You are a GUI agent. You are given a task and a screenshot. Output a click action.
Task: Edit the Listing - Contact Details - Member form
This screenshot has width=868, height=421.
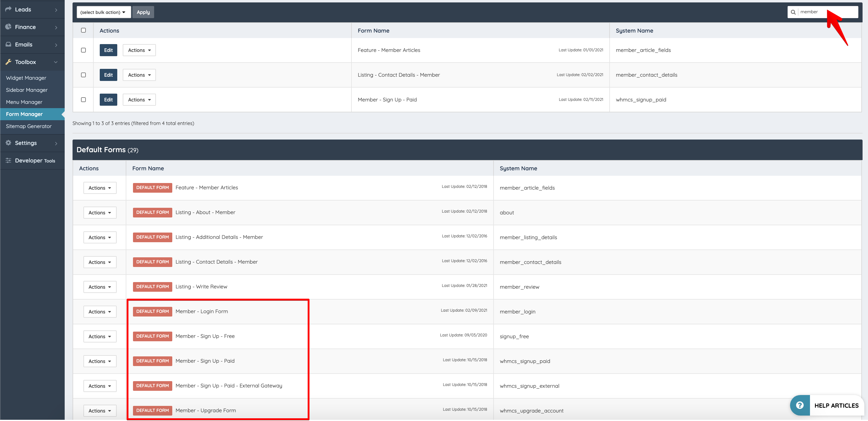point(108,75)
